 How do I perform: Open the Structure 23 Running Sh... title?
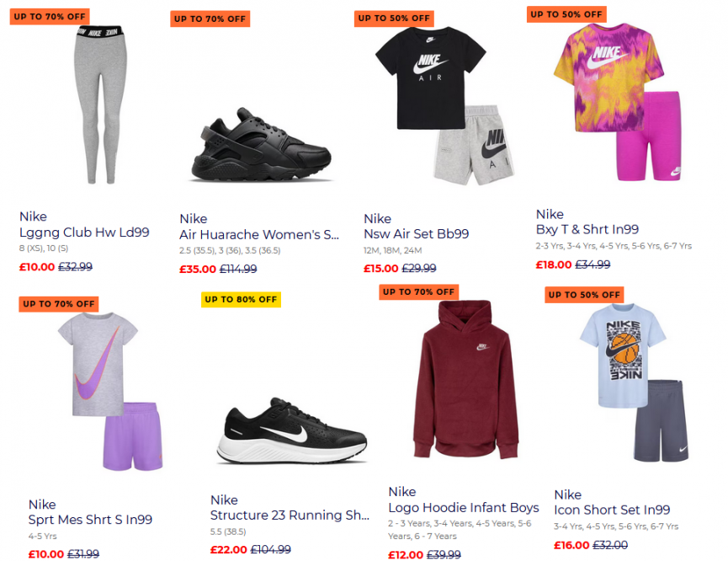coord(290,516)
